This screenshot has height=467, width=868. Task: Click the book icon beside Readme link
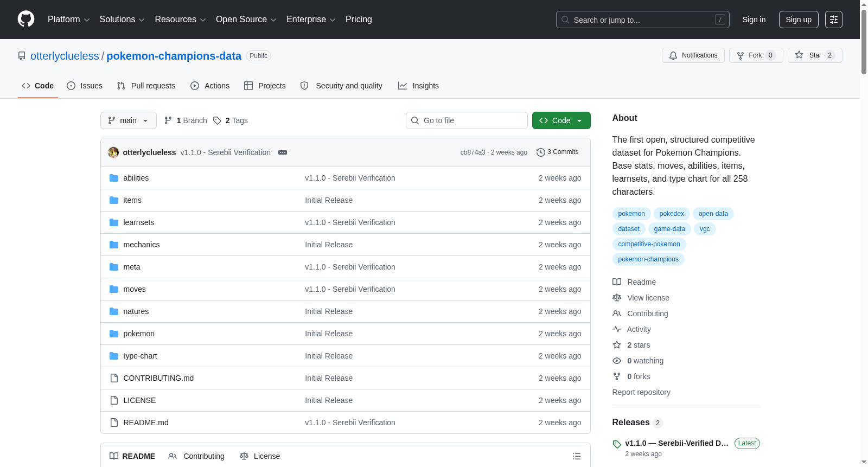click(x=617, y=282)
